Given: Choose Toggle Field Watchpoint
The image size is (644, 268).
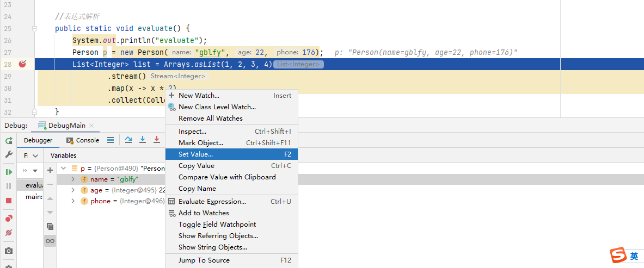Looking at the screenshot, I should tap(231, 225).
